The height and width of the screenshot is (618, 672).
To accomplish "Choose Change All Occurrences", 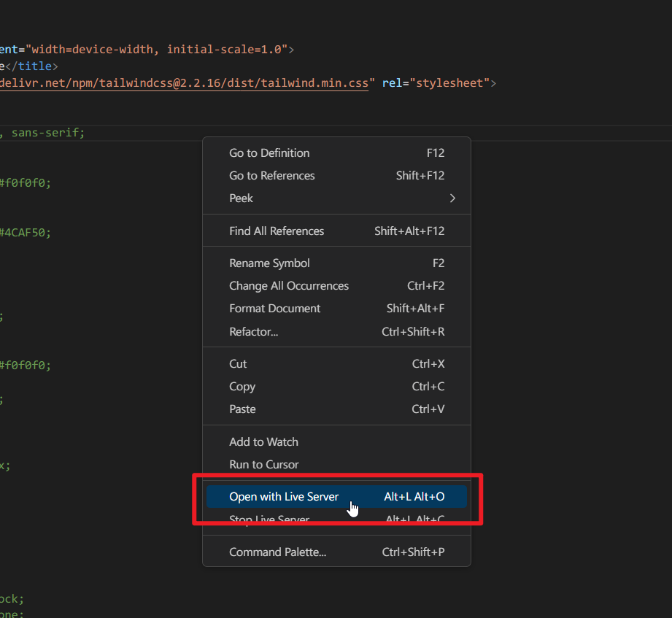I will 289,286.
